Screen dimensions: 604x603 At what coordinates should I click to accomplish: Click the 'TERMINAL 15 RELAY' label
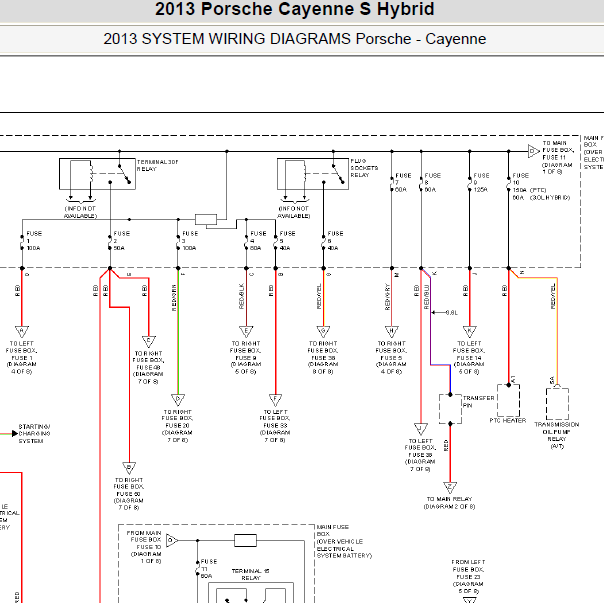click(251, 574)
